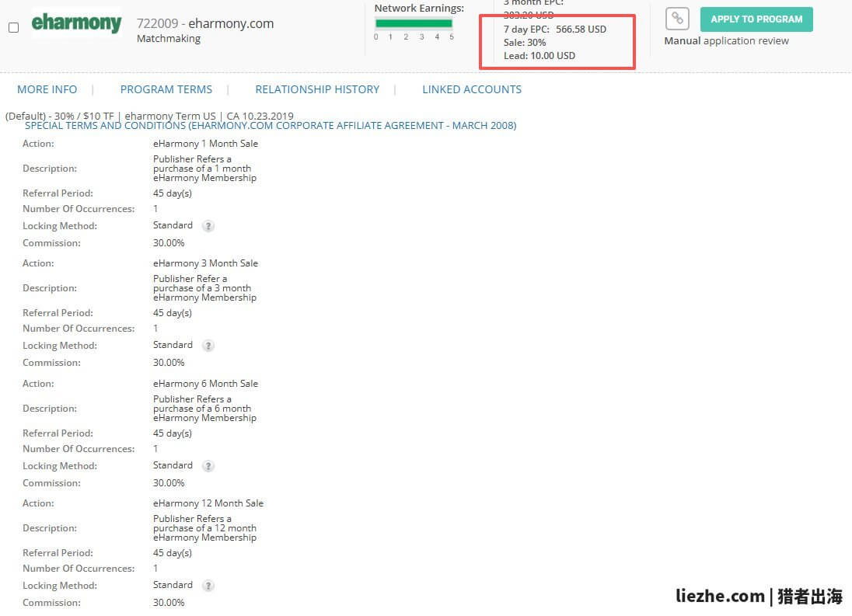This screenshot has width=852, height=616.
Task: Click help icon for 6 Month Sale locking method
Action: [x=208, y=466]
